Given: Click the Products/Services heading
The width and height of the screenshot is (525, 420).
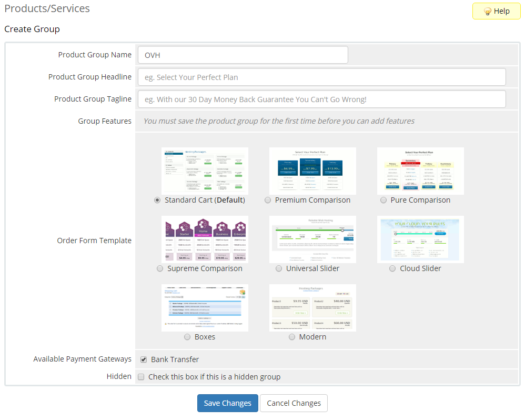Looking at the screenshot, I should click(x=47, y=8).
